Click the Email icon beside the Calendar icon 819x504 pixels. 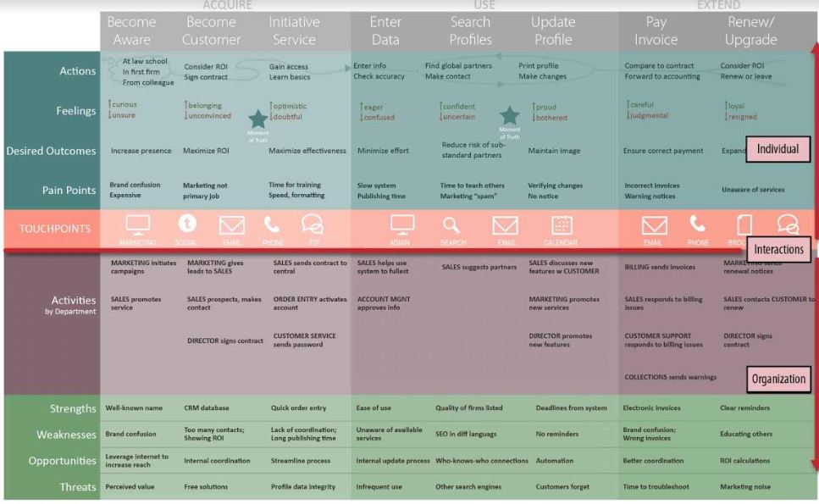pos(506,225)
